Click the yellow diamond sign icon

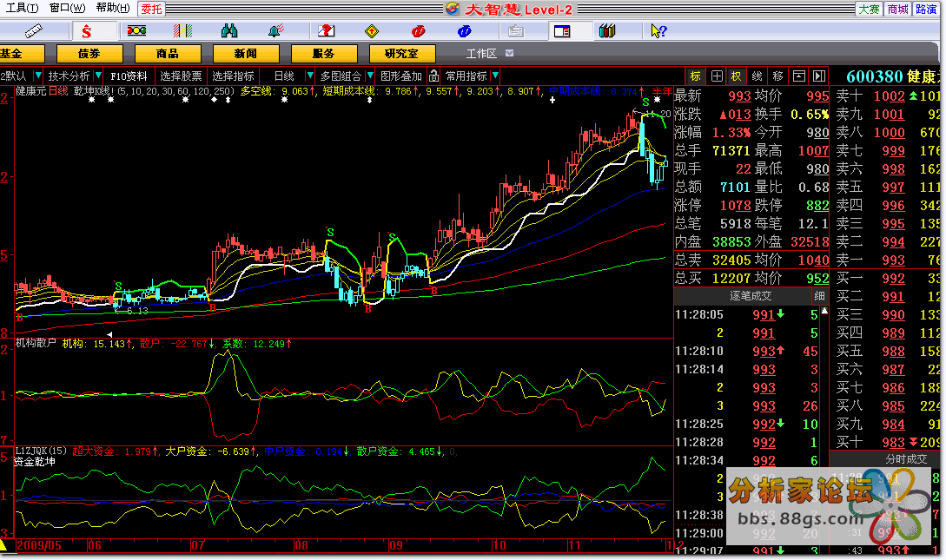coord(373,30)
